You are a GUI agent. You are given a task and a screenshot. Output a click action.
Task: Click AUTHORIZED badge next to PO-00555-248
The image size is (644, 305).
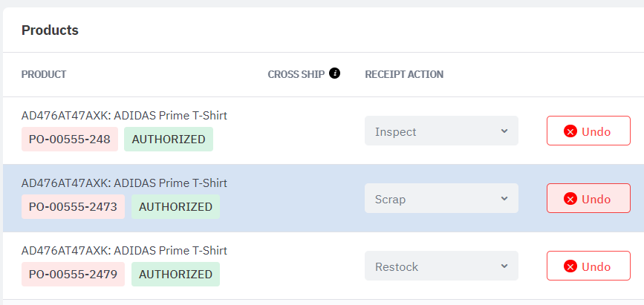pyautogui.click(x=169, y=140)
